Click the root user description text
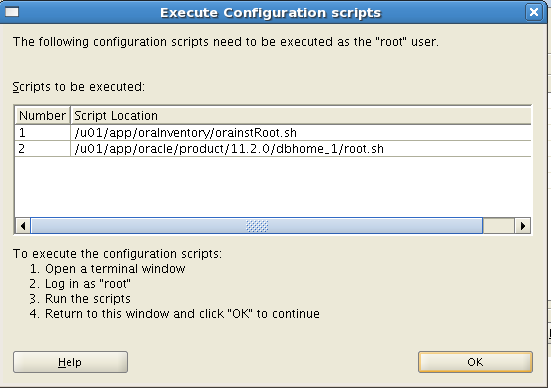Screen dimensions: 551x388 226,42
